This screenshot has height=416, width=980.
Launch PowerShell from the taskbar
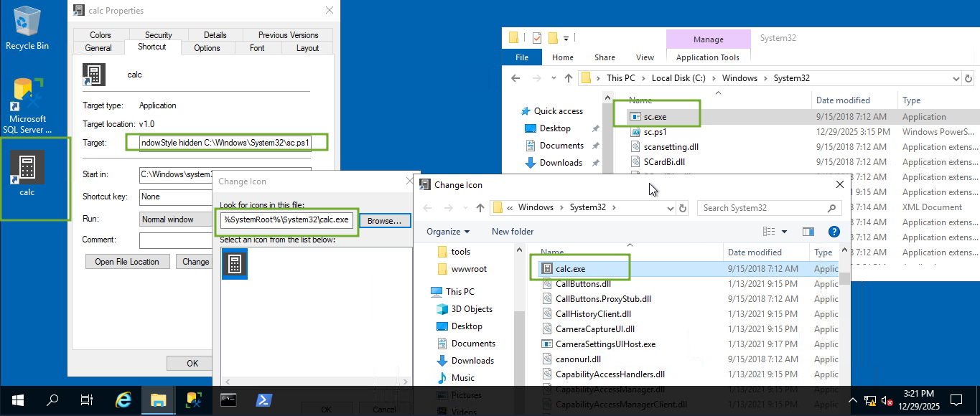[264, 400]
